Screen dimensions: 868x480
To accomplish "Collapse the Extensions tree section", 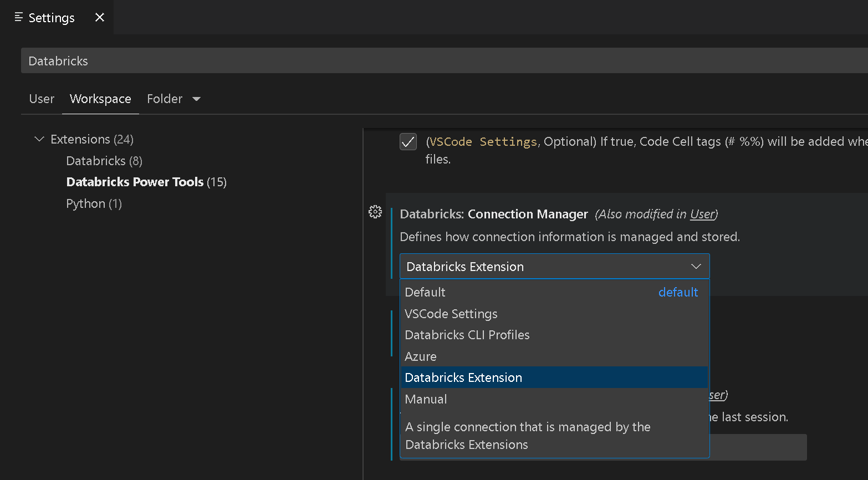I will 39,139.
